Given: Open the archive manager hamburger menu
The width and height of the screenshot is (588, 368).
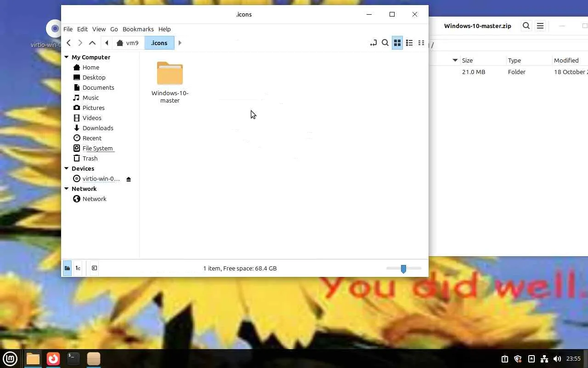Looking at the screenshot, I should coord(540,26).
